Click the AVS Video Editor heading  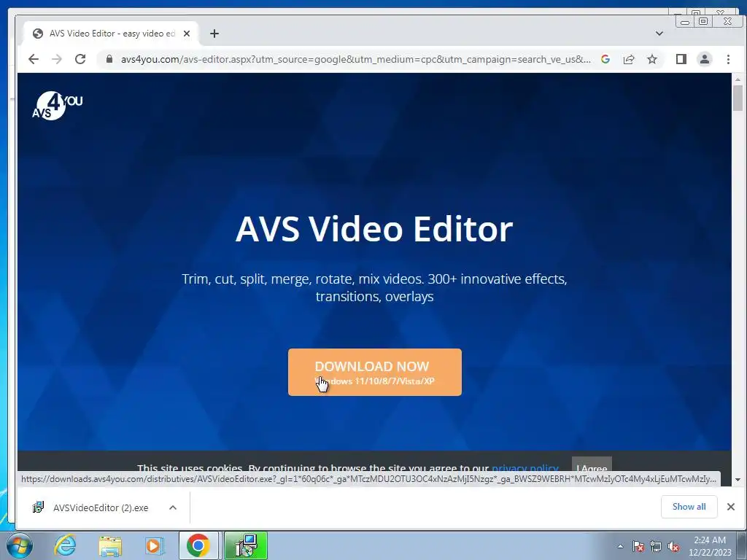pos(374,229)
